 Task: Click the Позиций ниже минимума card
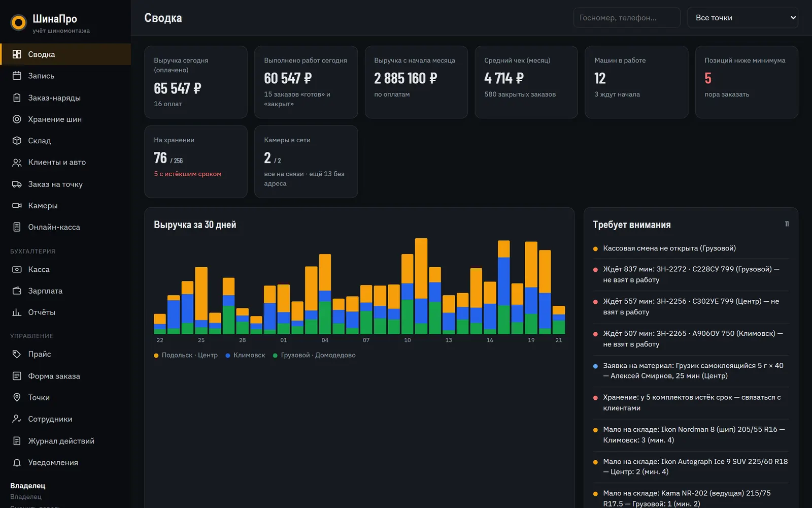pos(746,82)
